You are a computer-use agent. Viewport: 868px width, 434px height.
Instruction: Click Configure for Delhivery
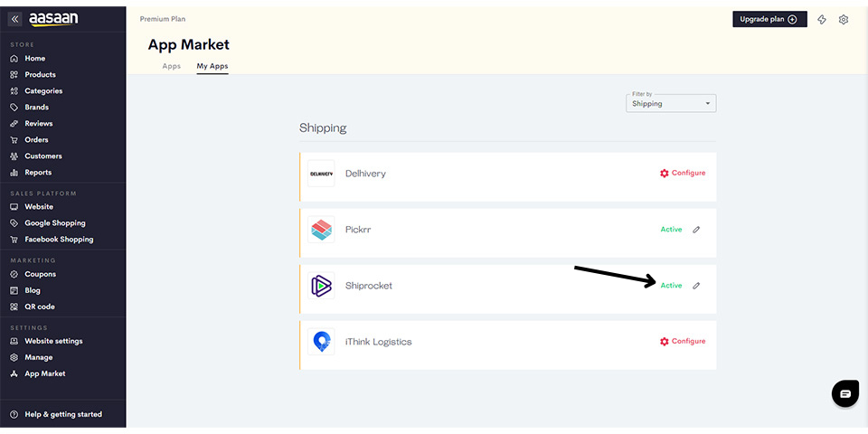pyautogui.click(x=683, y=174)
